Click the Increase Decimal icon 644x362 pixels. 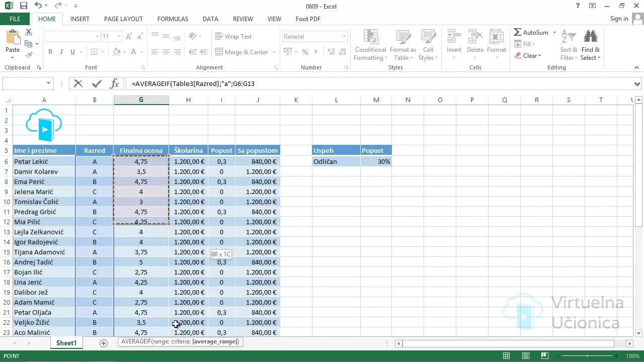(x=331, y=52)
